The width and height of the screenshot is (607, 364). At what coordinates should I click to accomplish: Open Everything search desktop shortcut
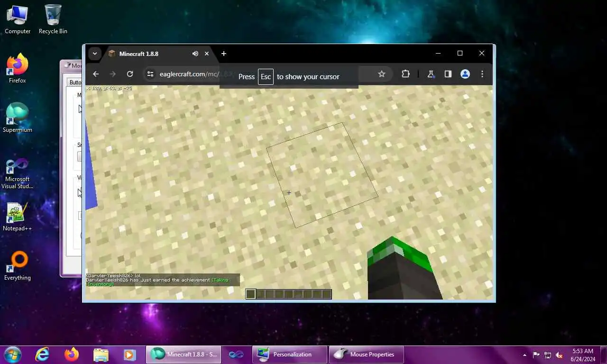tap(18, 266)
